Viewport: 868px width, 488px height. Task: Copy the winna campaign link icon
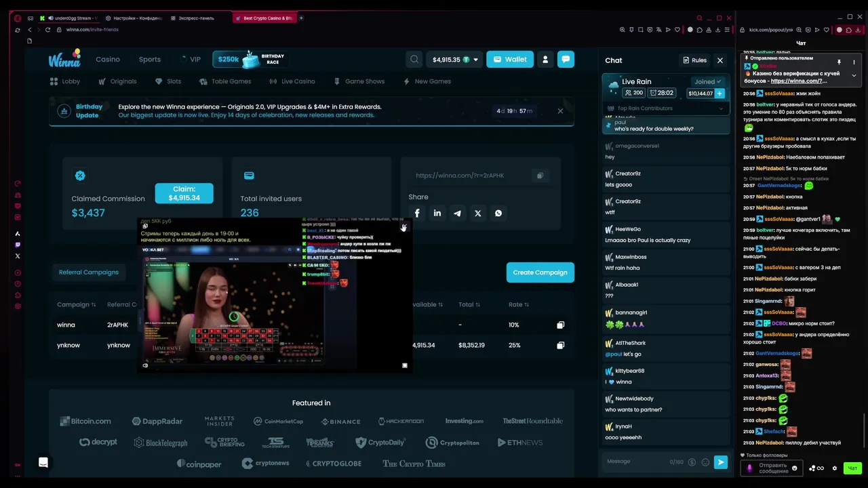(560, 325)
